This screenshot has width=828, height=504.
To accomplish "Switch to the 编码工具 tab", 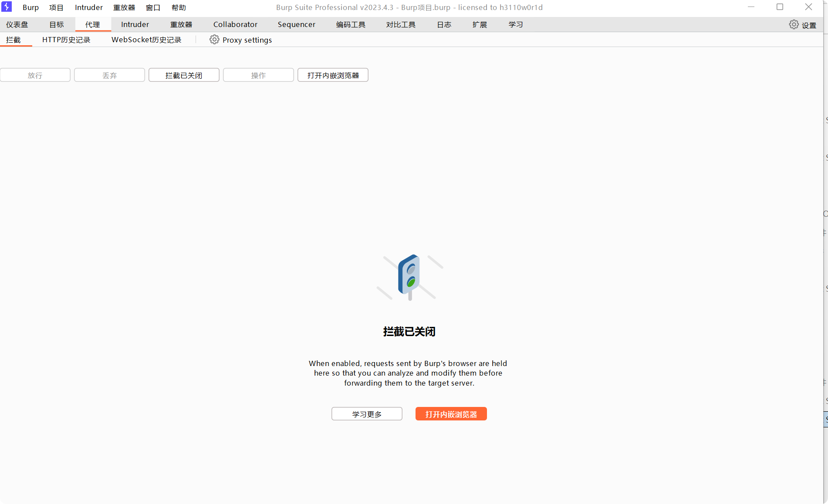I will point(351,24).
